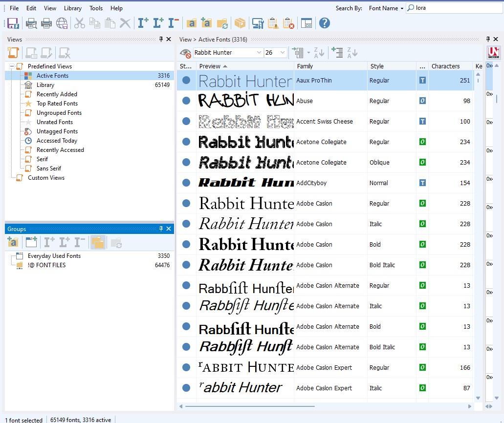Click the horizontal scrollbar in font list
The height and width of the screenshot is (423, 504).
pyautogui.click(x=250, y=406)
